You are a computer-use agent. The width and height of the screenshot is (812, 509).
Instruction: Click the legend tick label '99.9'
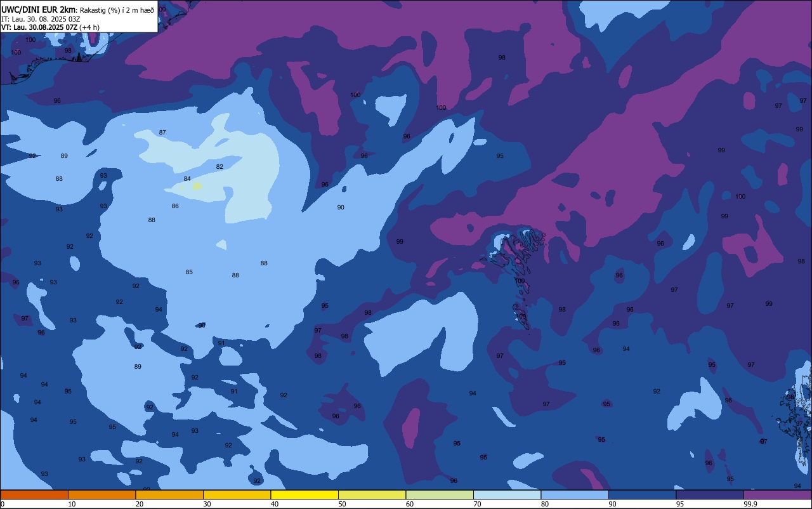[x=751, y=504]
